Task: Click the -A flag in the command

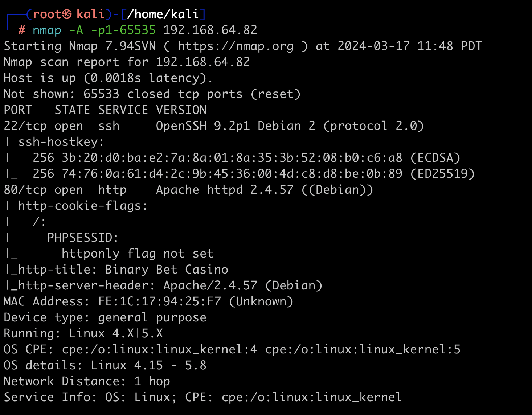Action: [76, 30]
